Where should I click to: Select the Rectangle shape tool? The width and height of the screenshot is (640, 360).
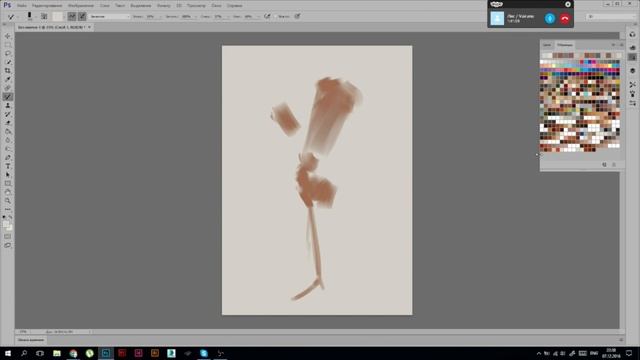pos(8,183)
